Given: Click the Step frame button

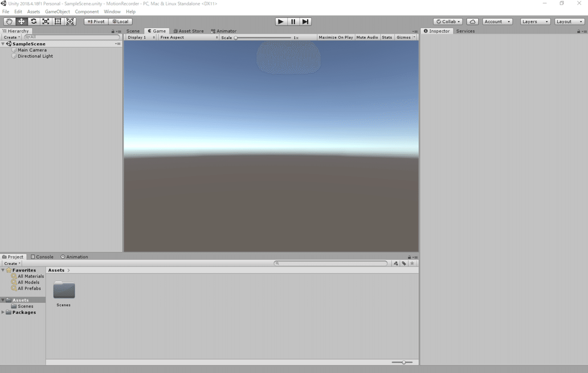Looking at the screenshot, I should point(305,21).
